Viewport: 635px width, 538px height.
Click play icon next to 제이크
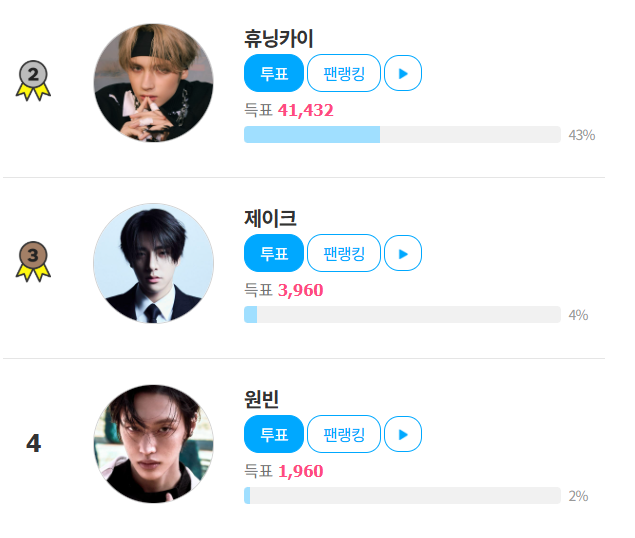pos(402,254)
